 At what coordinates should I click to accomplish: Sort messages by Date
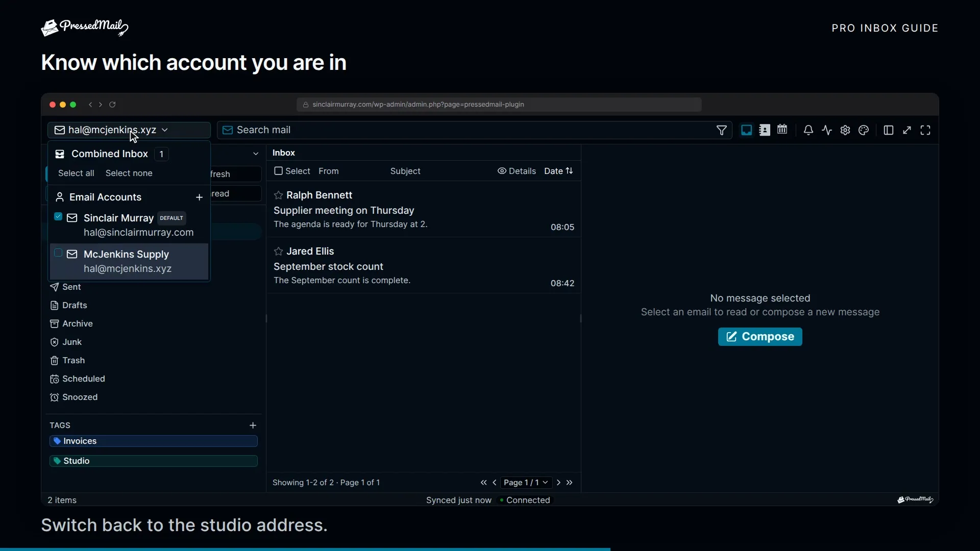pos(558,171)
